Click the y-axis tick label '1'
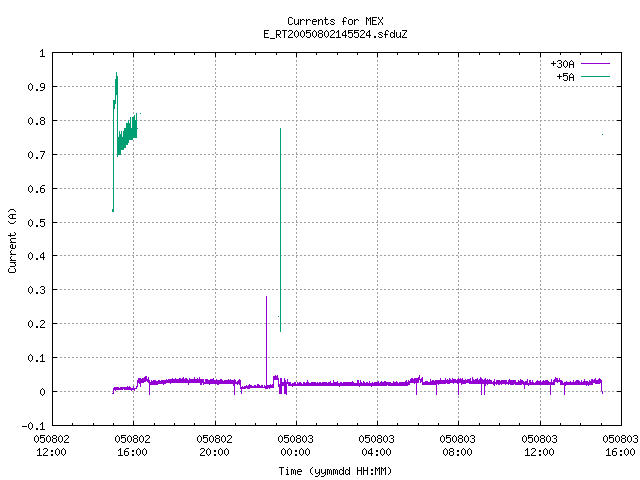Screen dimensions: 640x480 pyautogui.click(x=42, y=53)
